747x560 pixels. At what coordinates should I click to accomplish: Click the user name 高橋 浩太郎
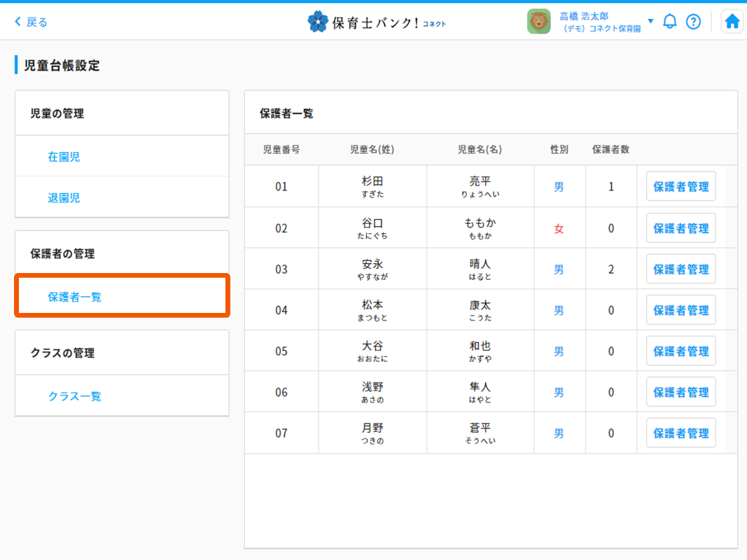[x=584, y=16]
